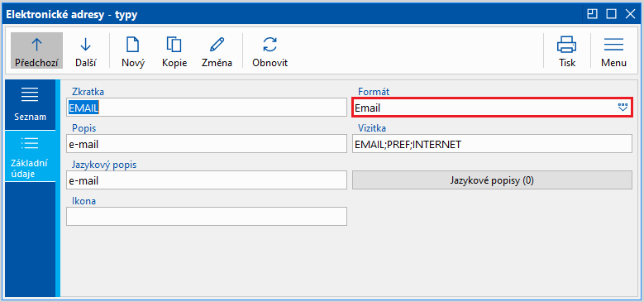Select the Základní údaje tab
644x302 pixels.
30,156
